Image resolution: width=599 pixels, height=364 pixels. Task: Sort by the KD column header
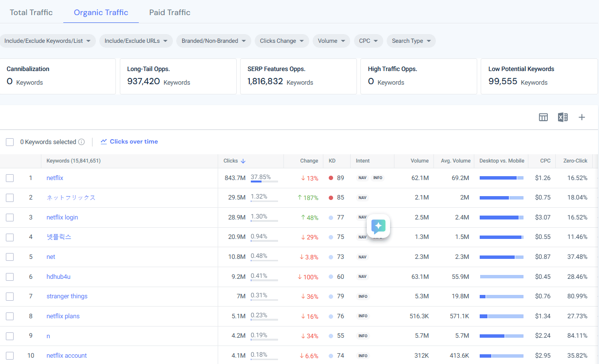[x=332, y=161]
